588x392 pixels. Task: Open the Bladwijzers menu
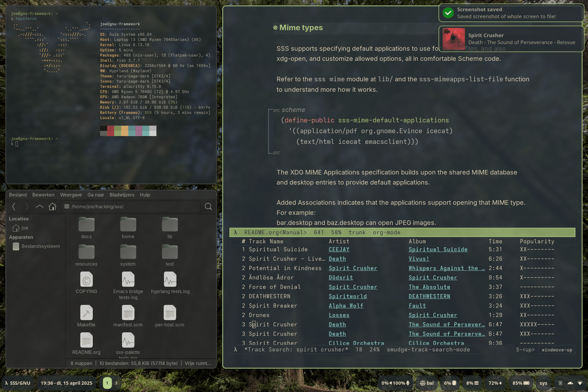(x=122, y=195)
